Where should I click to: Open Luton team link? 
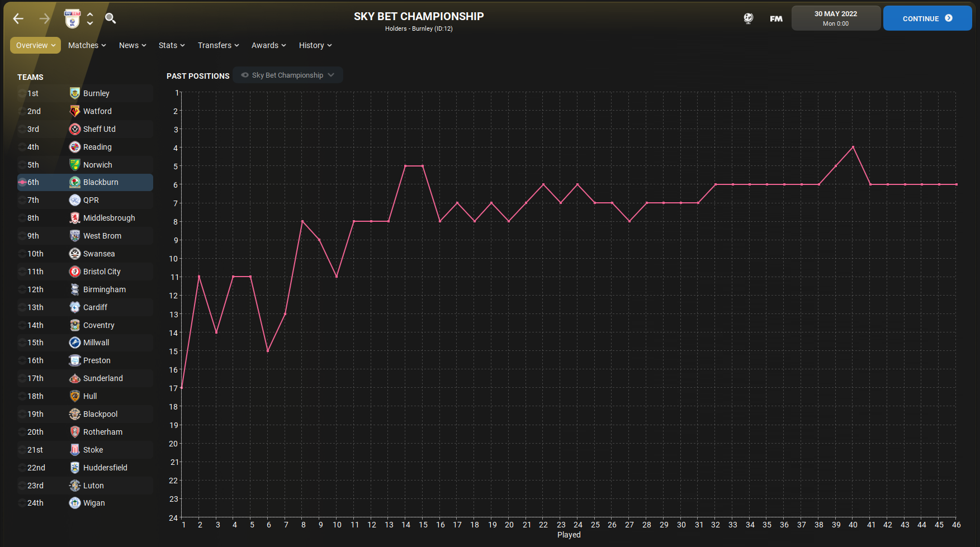click(93, 486)
